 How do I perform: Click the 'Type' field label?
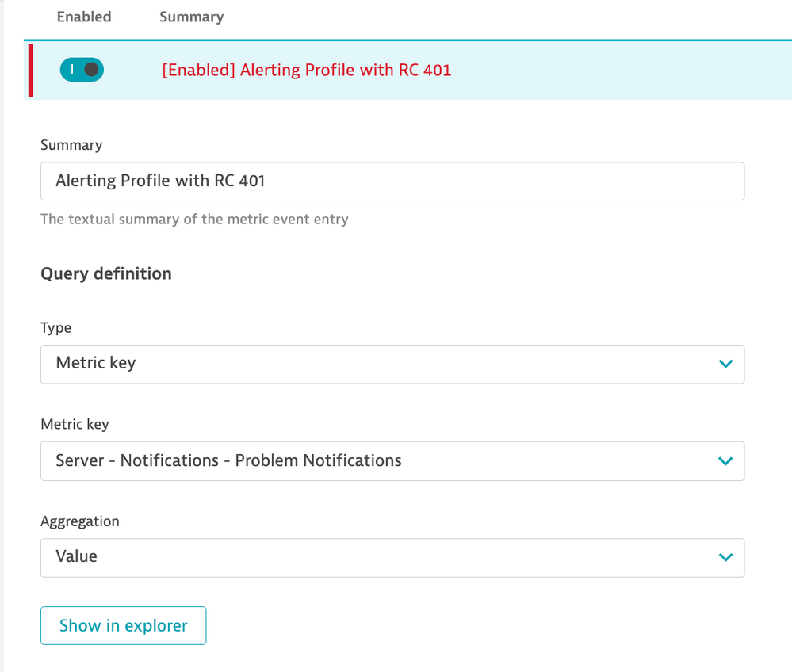[x=55, y=327]
